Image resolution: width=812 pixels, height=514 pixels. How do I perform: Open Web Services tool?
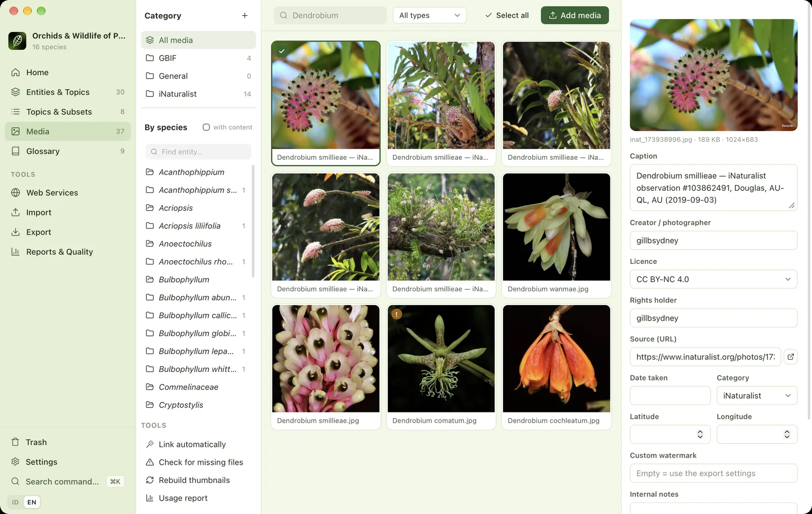[x=67, y=193]
